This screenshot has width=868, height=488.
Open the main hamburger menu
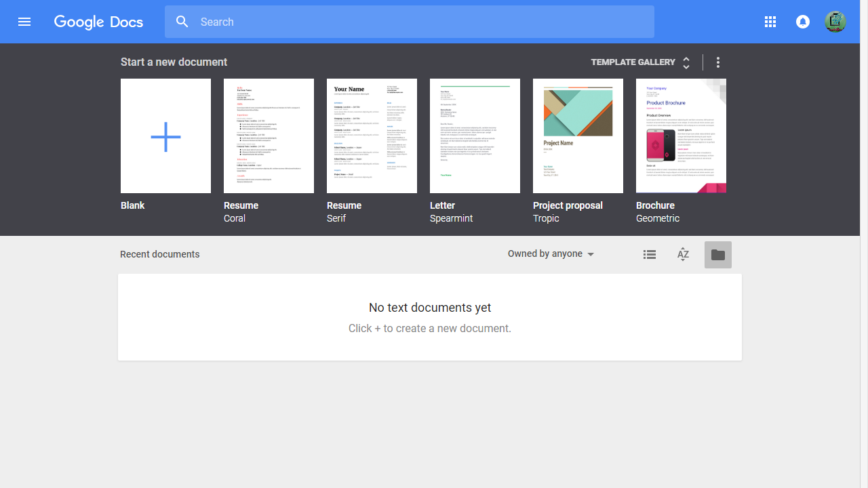coord(24,22)
